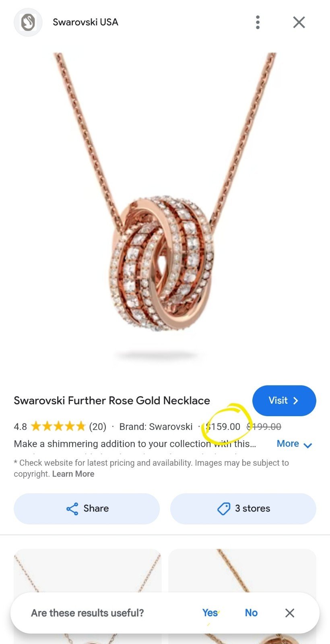Click the five-star rating icons
Screen dimensions: 330x644
click(58, 426)
